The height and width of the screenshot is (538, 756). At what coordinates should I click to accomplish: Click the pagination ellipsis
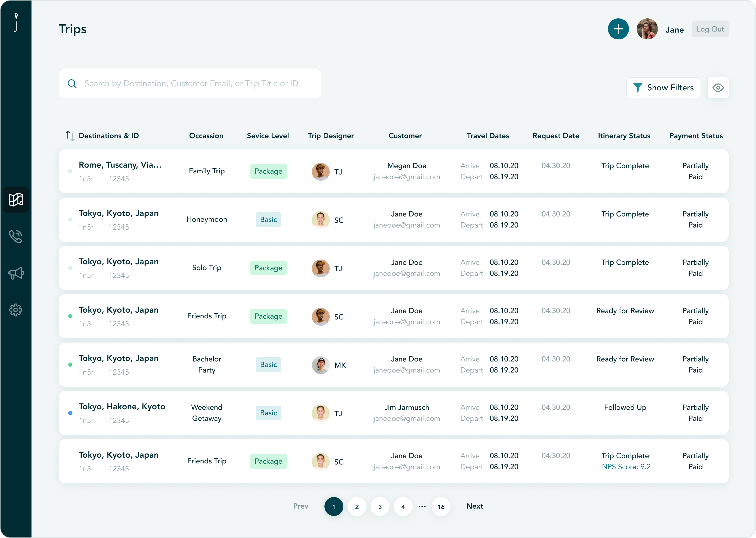coord(422,506)
